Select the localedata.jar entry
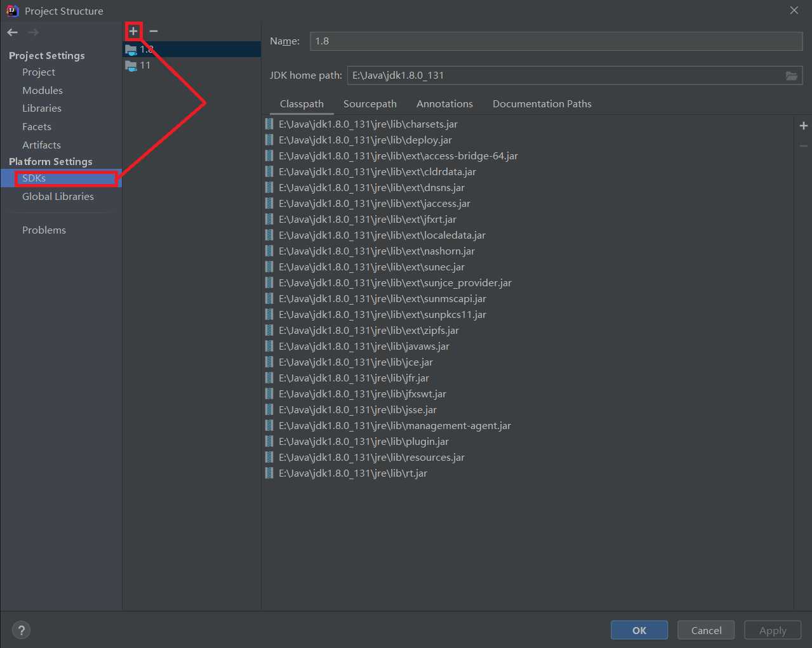Image resolution: width=812 pixels, height=648 pixels. tap(528, 235)
